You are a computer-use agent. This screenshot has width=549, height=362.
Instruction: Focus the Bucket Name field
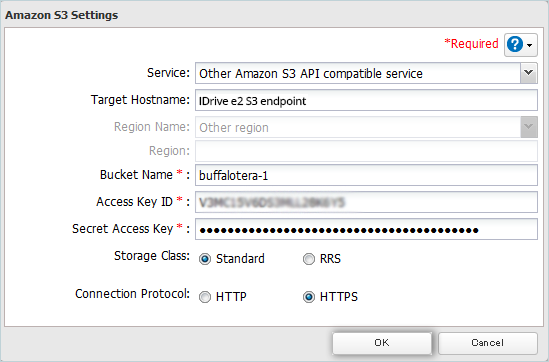pos(366,175)
